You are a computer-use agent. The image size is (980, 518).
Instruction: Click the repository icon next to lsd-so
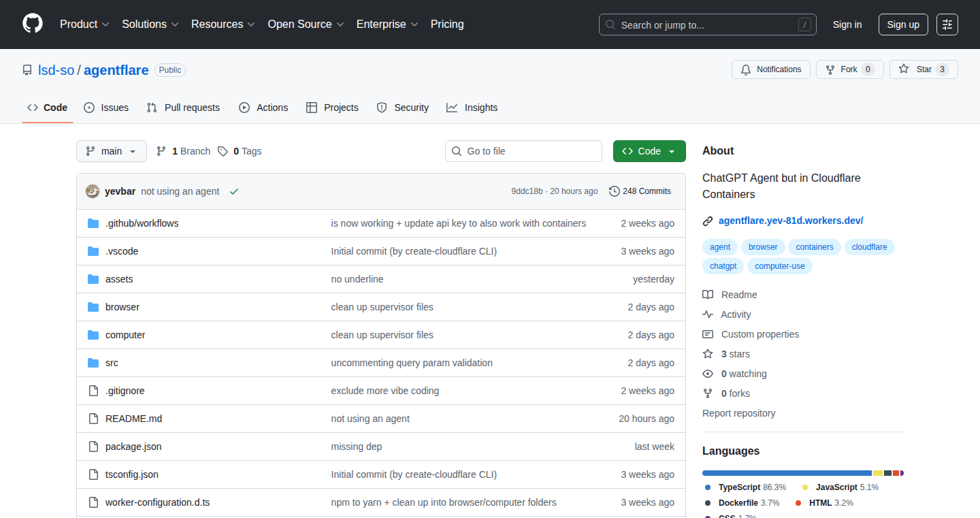pos(27,70)
